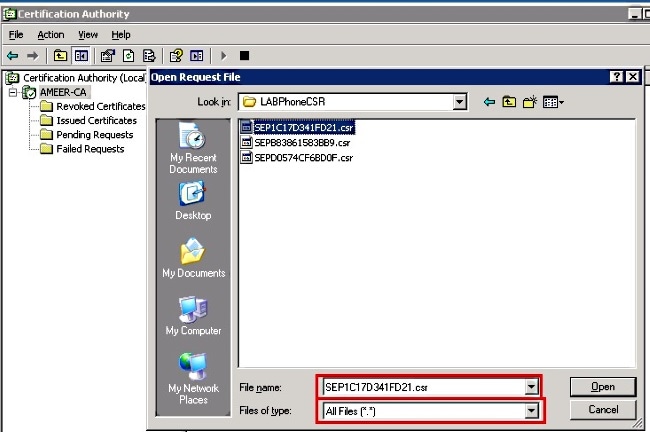The width and height of the screenshot is (650, 432).
Task: Click the SEPD0574CF68D0F.csr file icon
Action: [246, 158]
